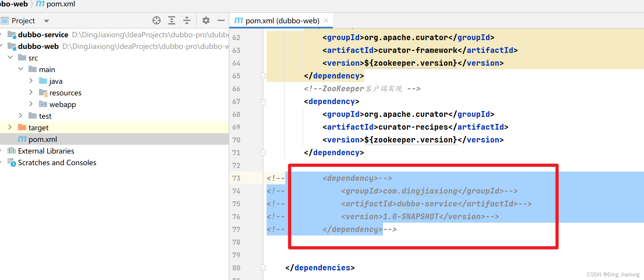Click fold marker on line 67
Image resolution: width=644 pixels, height=280 pixels.
pos(263,102)
